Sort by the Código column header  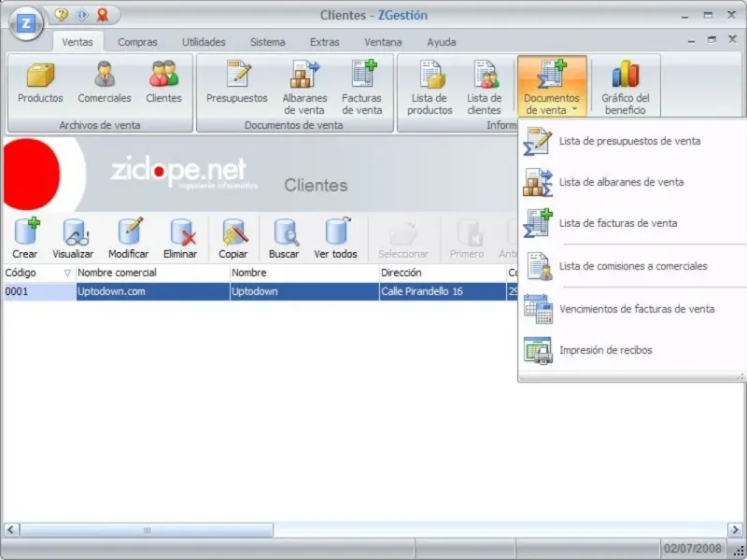pyautogui.click(x=39, y=273)
